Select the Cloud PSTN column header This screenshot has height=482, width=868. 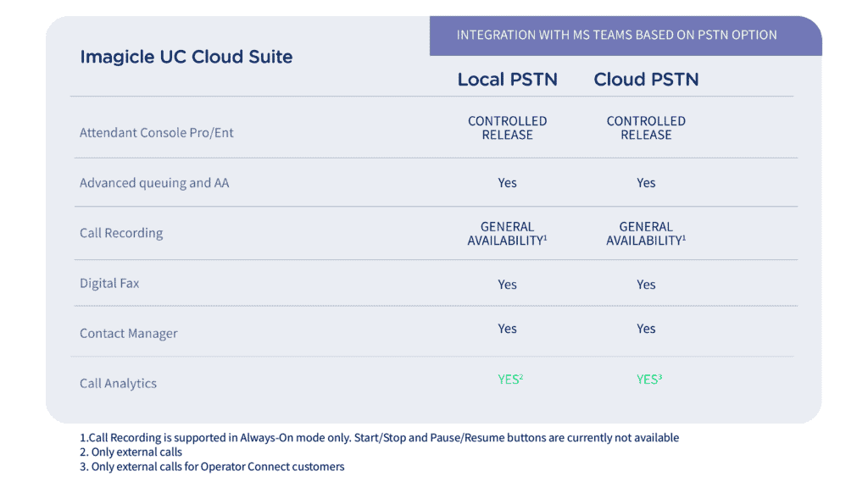pos(646,80)
